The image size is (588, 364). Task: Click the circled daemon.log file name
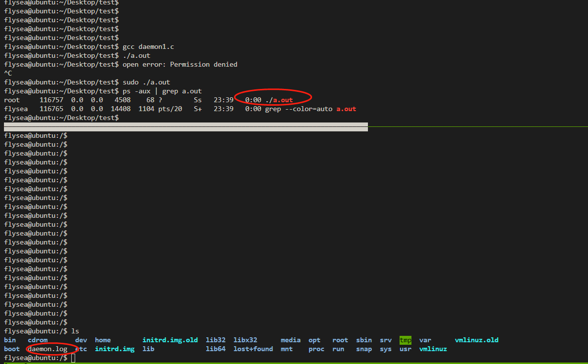coord(48,349)
